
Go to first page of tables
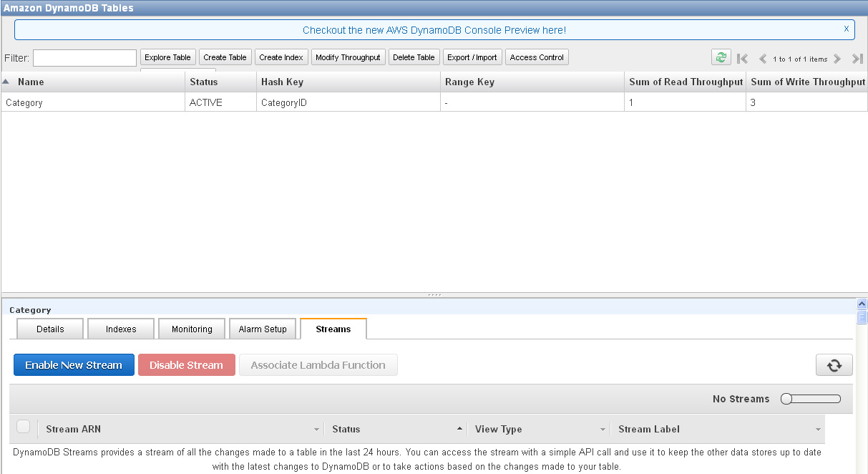[x=742, y=59]
